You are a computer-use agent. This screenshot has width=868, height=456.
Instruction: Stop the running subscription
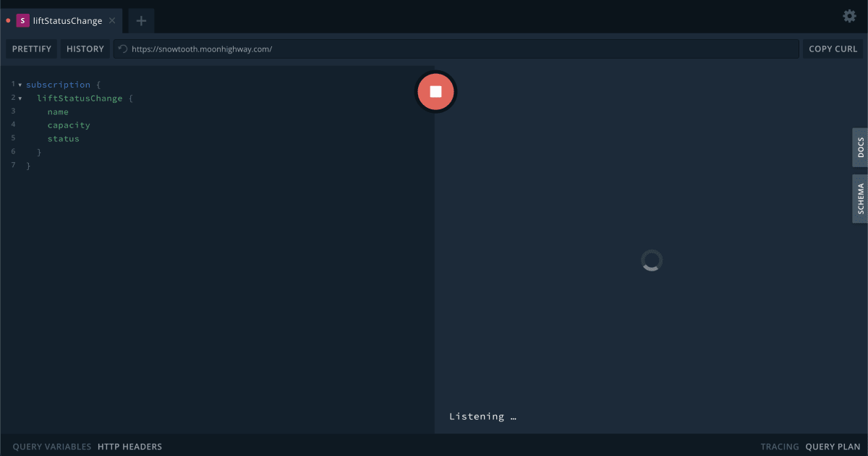pos(435,91)
